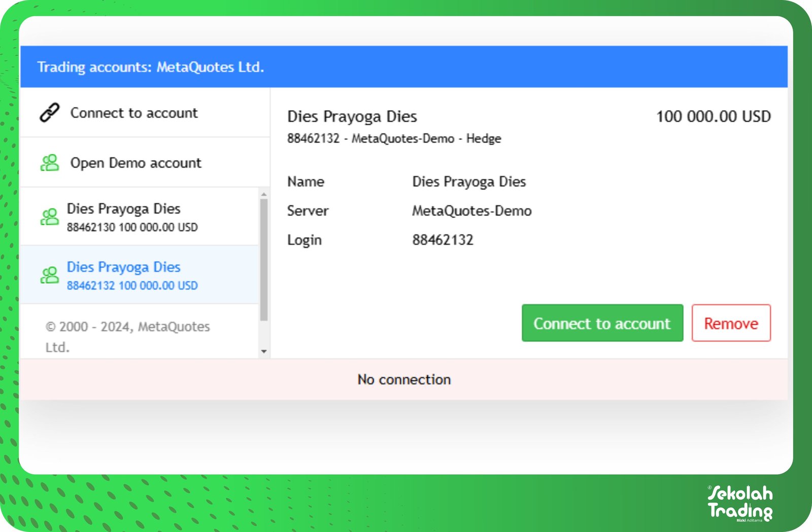
Task: Click the Dies Prayoga Dies details heading
Action: 352,117
